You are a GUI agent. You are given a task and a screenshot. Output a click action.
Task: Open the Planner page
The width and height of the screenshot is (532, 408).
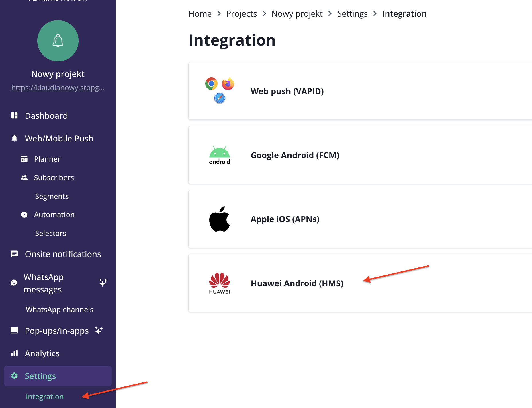(47, 159)
